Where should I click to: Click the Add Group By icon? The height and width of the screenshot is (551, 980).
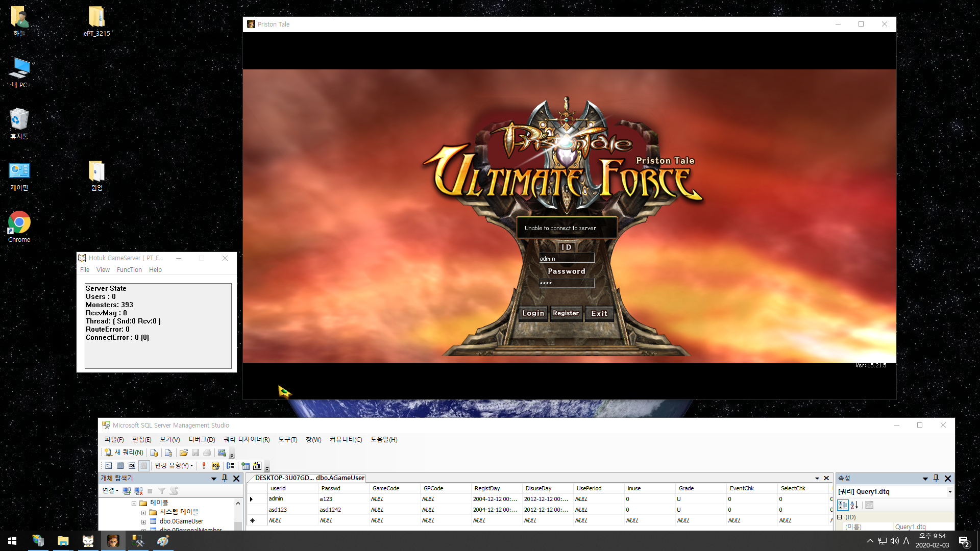pos(230,466)
